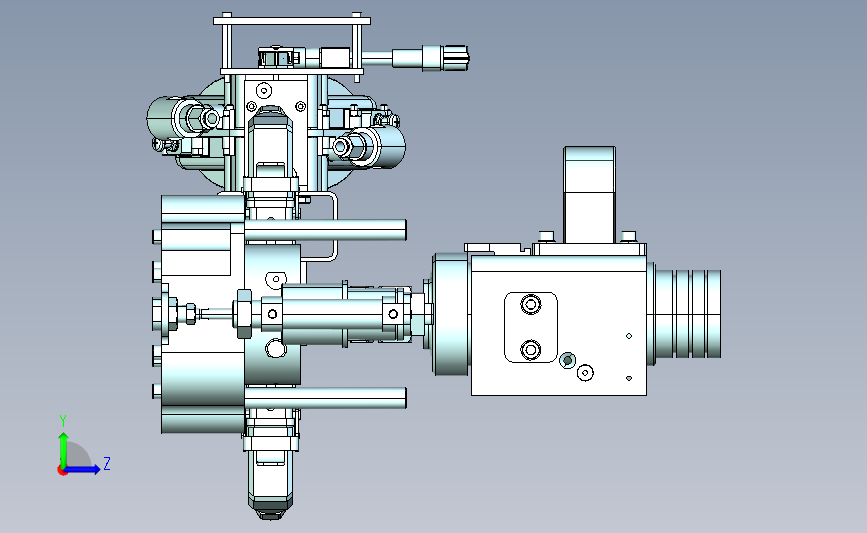Viewport: 867px width, 533px height.
Task: Click the green Y axis of the triad
Action: click(64, 450)
